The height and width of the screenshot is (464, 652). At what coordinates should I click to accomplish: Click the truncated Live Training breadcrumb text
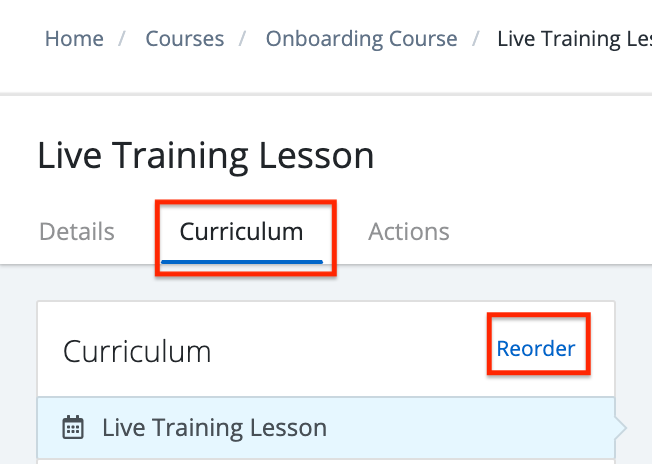click(574, 39)
